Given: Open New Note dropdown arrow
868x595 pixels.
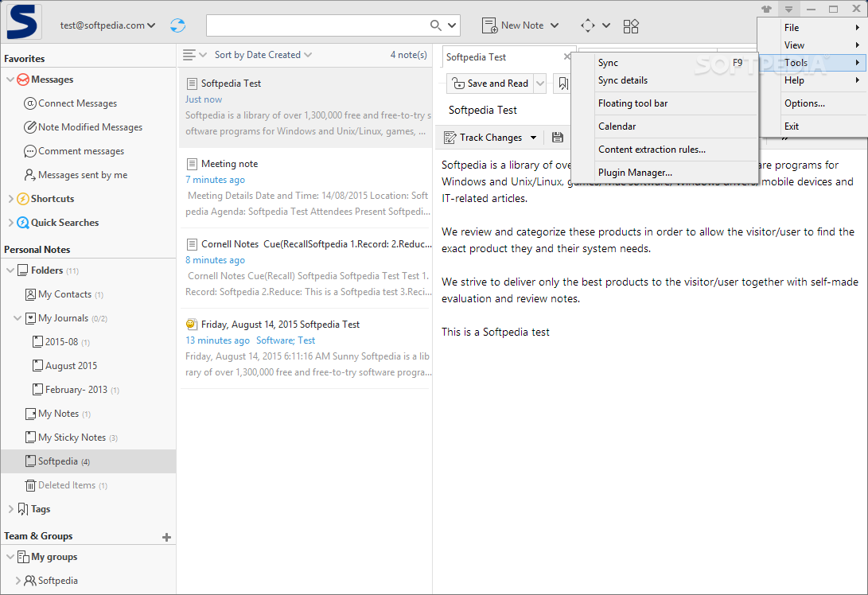Looking at the screenshot, I should (555, 25).
